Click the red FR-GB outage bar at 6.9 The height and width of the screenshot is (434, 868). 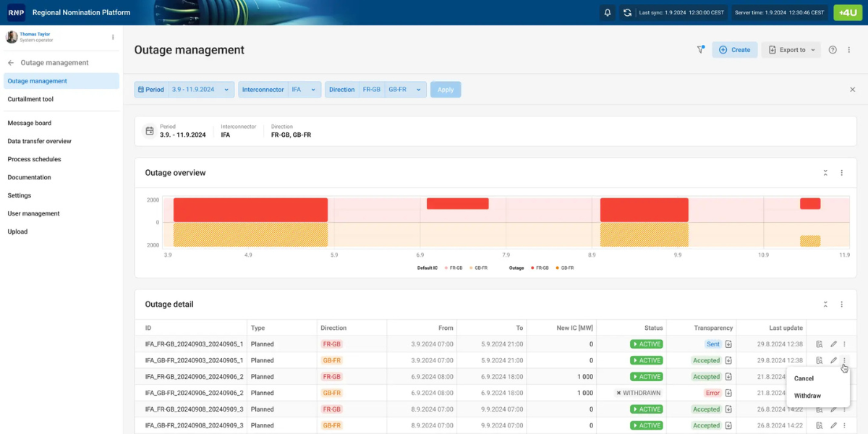457,204
